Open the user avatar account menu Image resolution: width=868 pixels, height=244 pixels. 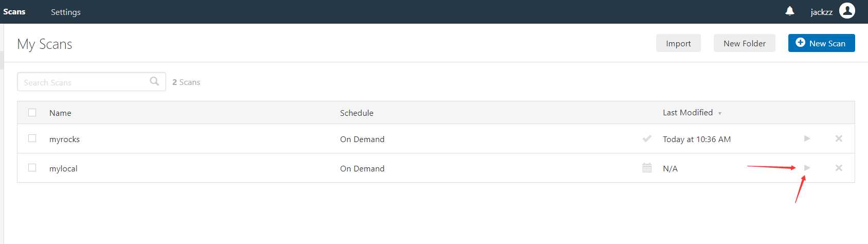tap(847, 10)
